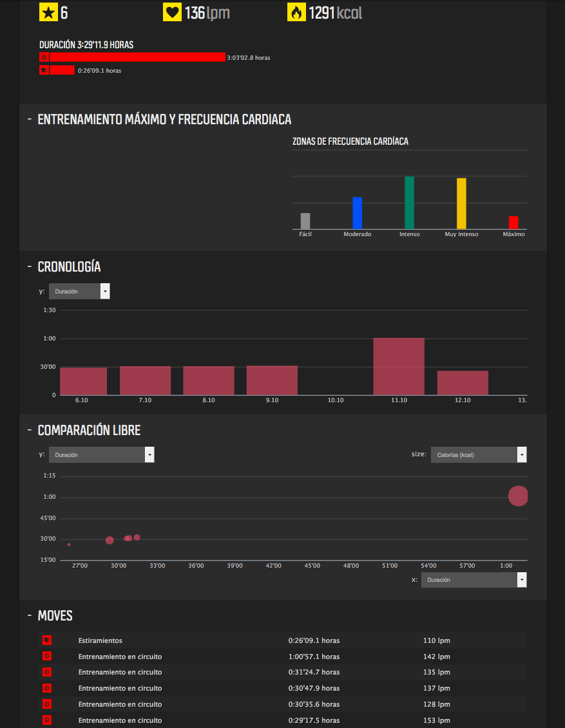Open the x-axis Duración dropdown

(474, 580)
